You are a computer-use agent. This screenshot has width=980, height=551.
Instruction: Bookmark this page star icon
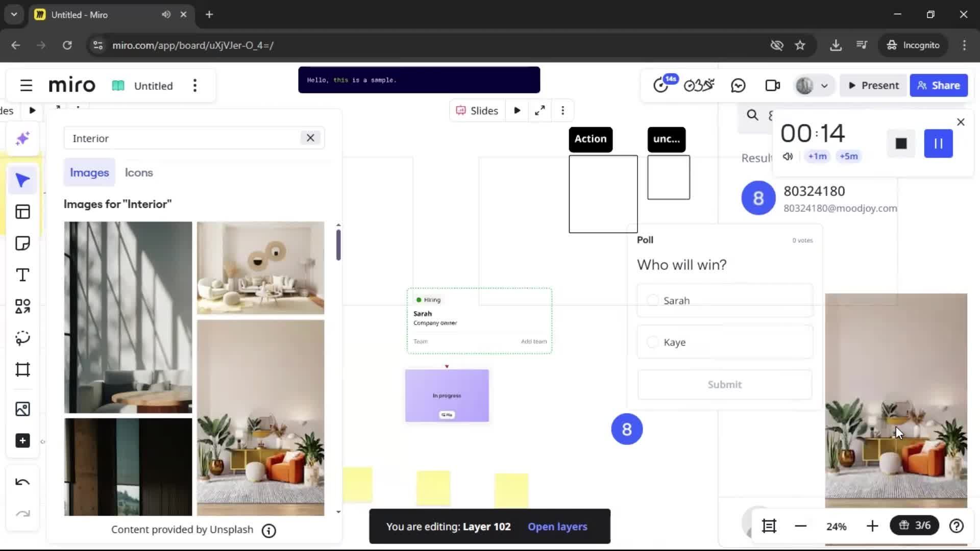tap(800, 45)
